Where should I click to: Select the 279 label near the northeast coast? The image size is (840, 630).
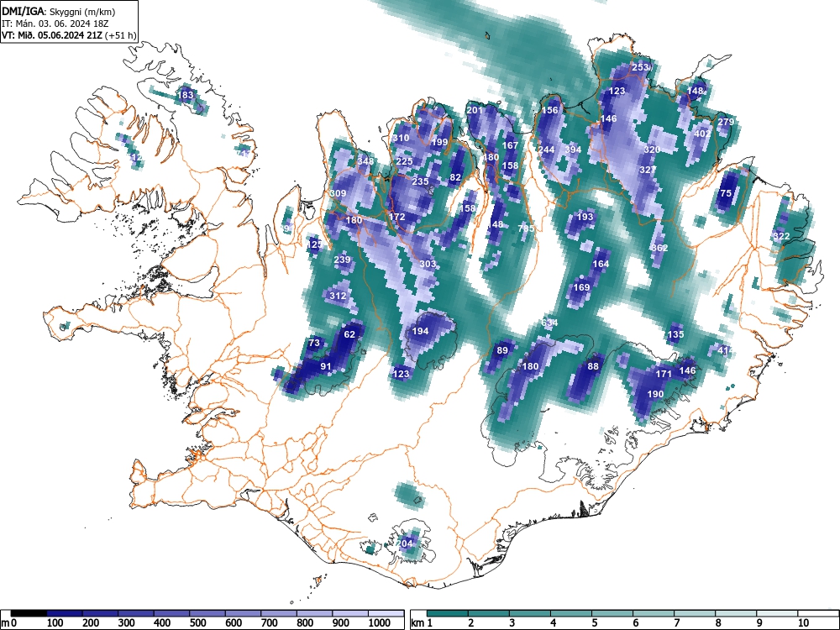coord(726,122)
